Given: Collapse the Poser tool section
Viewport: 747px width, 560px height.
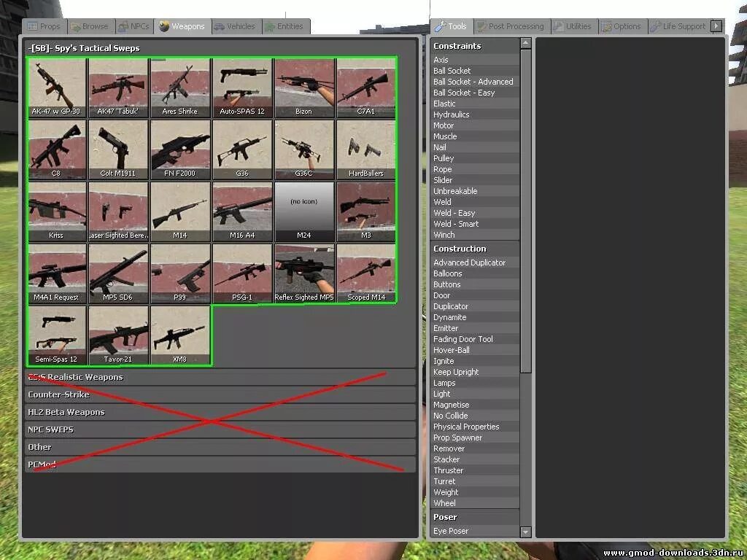Looking at the screenshot, I should pos(475,517).
